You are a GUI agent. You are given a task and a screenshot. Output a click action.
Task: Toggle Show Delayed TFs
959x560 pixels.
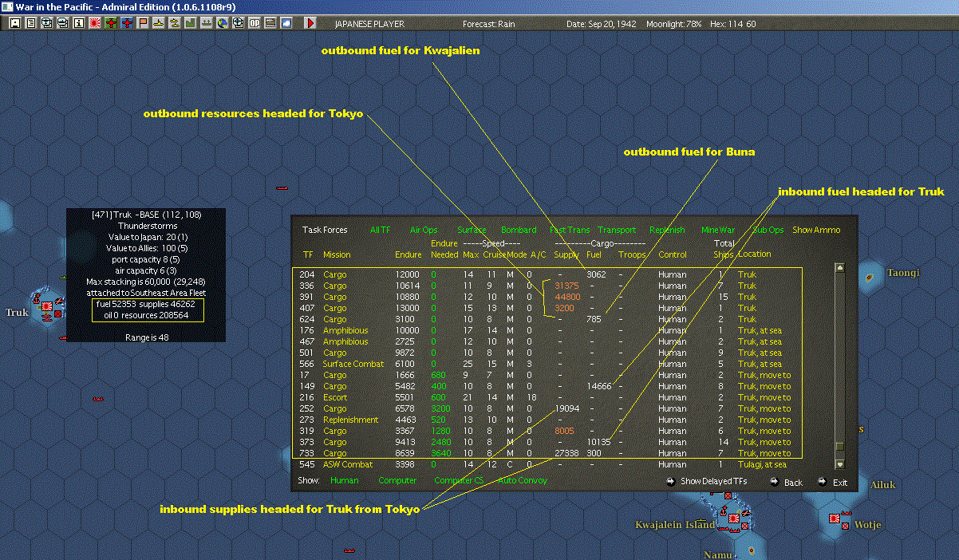click(x=707, y=482)
